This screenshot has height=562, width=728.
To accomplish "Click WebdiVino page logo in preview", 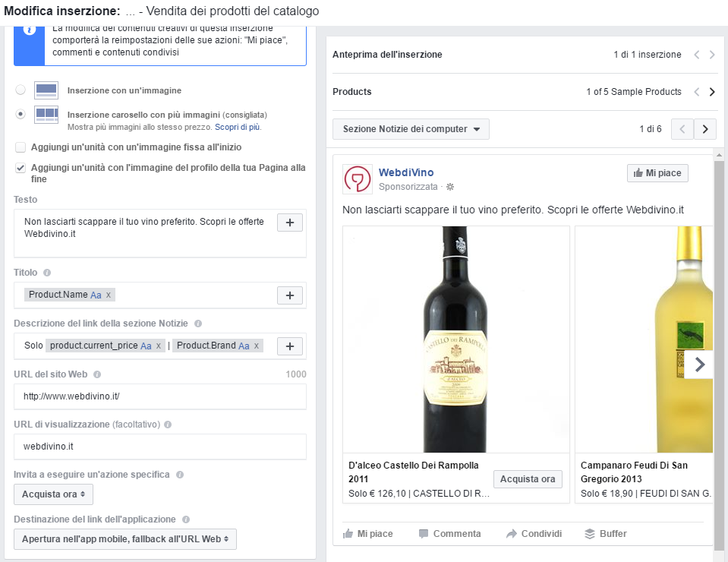I will pos(358,178).
